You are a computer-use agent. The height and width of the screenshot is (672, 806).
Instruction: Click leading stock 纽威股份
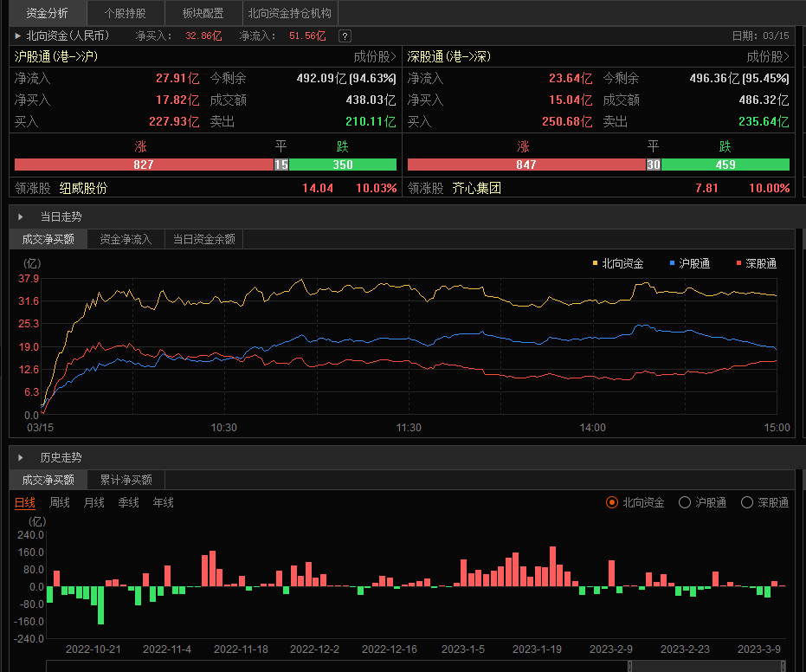coord(83,188)
